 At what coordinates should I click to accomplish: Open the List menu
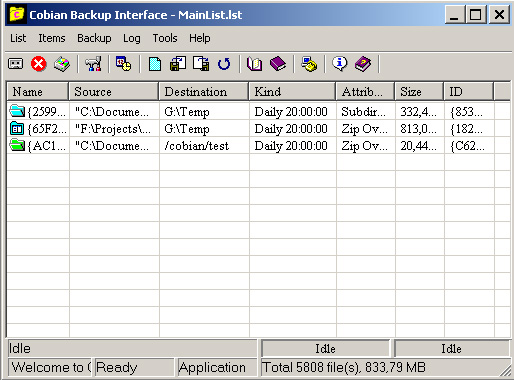click(18, 38)
